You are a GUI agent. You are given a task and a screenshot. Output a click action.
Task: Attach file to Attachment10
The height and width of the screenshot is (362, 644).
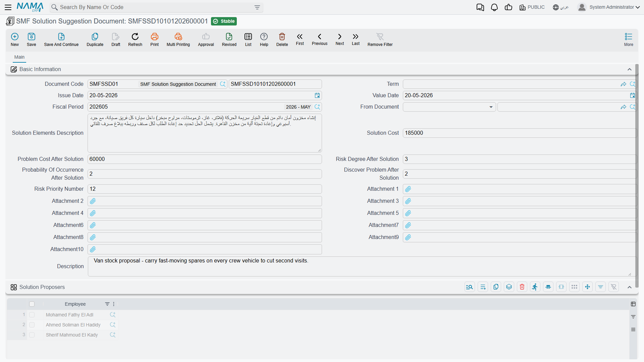pyautogui.click(x=93, y=249)
